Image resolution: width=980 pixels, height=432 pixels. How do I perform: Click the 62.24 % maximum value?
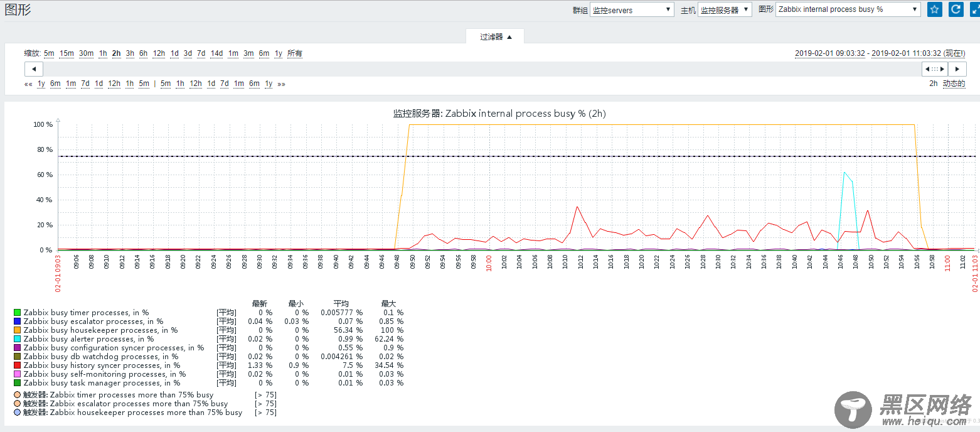pyautogui.click(x=390, y=339)
